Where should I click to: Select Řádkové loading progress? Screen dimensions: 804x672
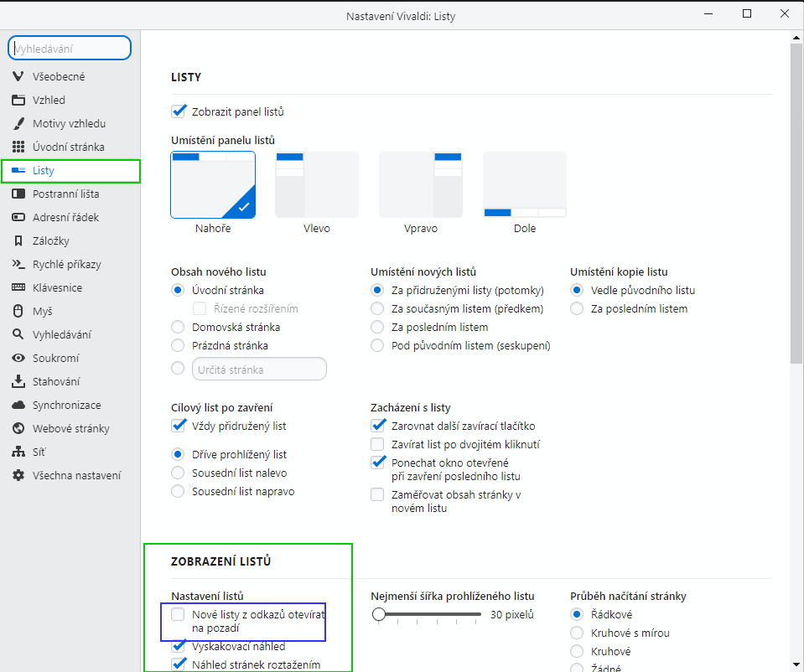click(x=577, y=614)
